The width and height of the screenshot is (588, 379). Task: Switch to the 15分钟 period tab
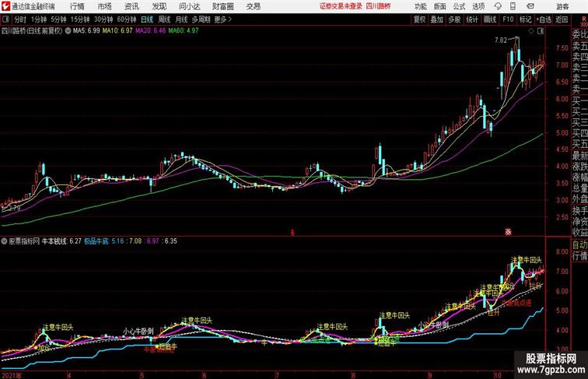click(80, 19)
